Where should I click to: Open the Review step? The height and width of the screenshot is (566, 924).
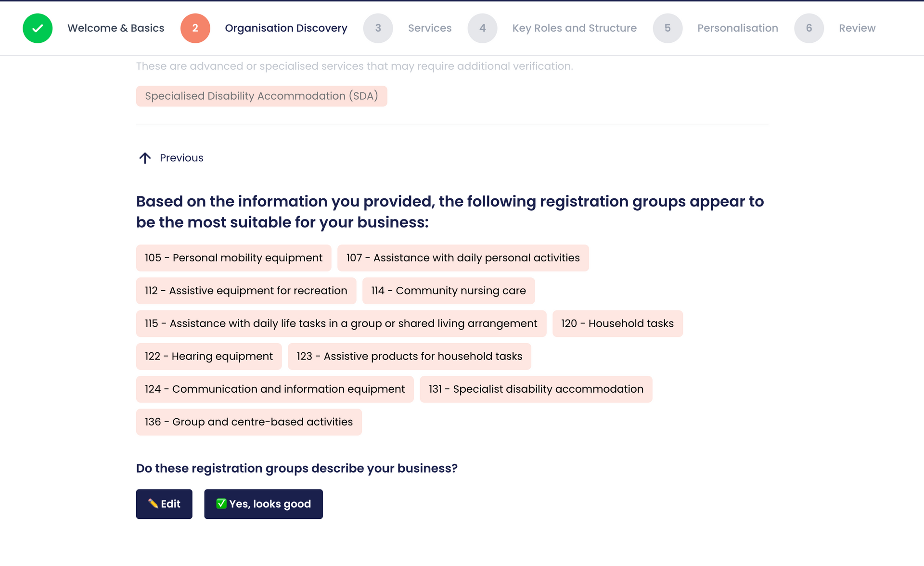point(857,28)
